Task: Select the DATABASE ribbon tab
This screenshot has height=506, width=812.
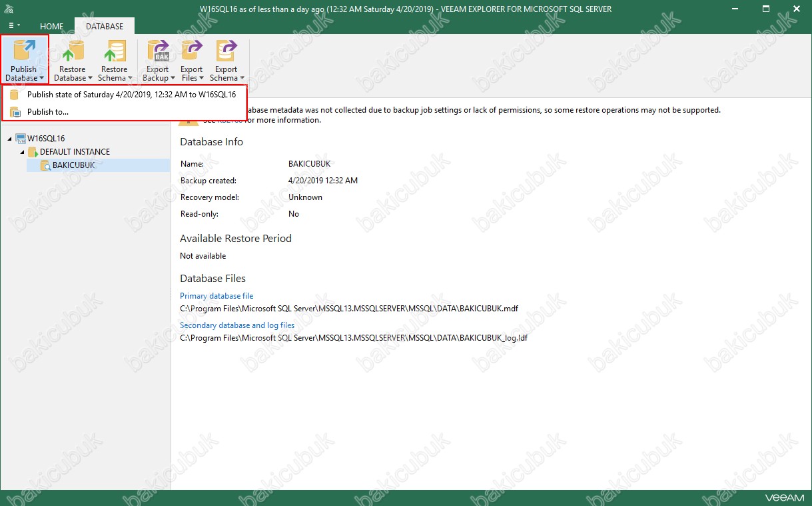Action: coord(105,27)
